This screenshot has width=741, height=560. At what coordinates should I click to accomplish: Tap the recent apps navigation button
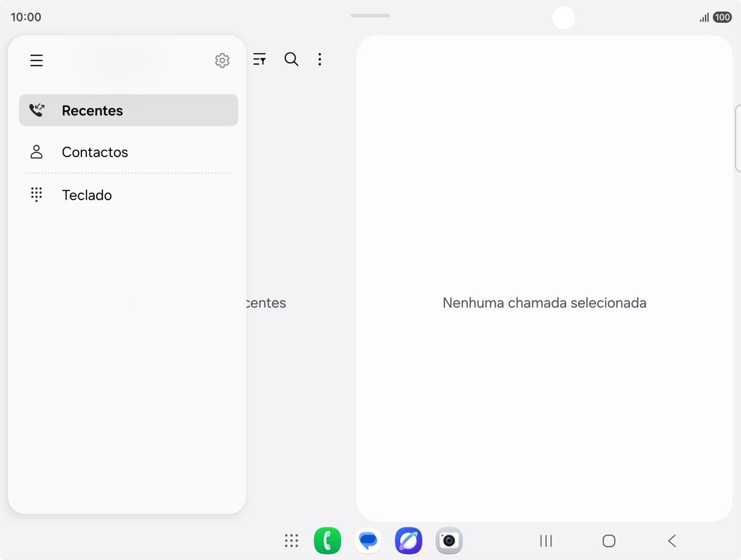click(x=546, y=541)
